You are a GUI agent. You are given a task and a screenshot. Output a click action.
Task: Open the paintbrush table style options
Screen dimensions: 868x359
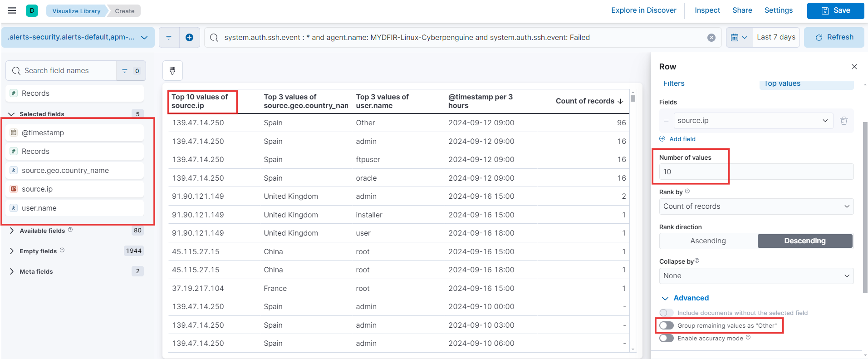coord(172,70)
